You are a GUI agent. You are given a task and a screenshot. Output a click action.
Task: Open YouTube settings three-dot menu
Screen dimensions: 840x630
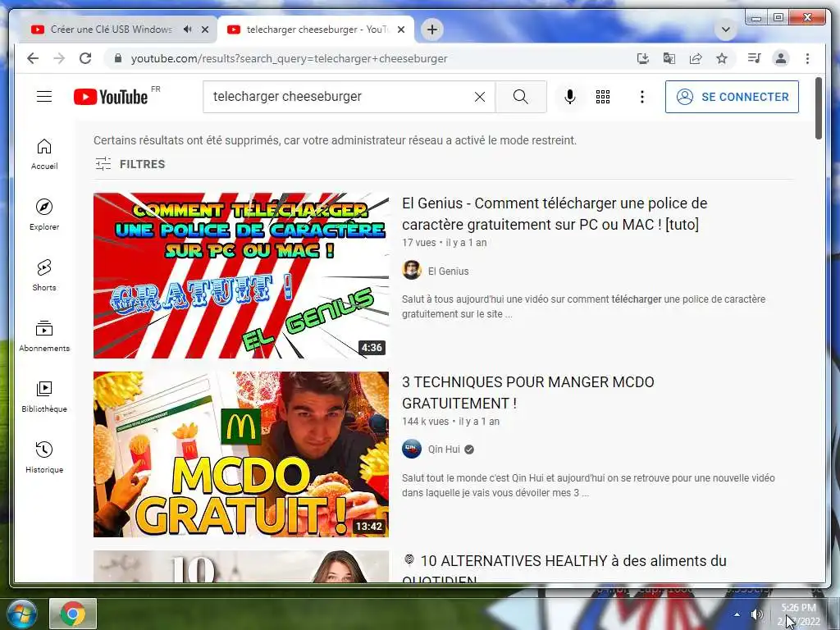(641, 97)
